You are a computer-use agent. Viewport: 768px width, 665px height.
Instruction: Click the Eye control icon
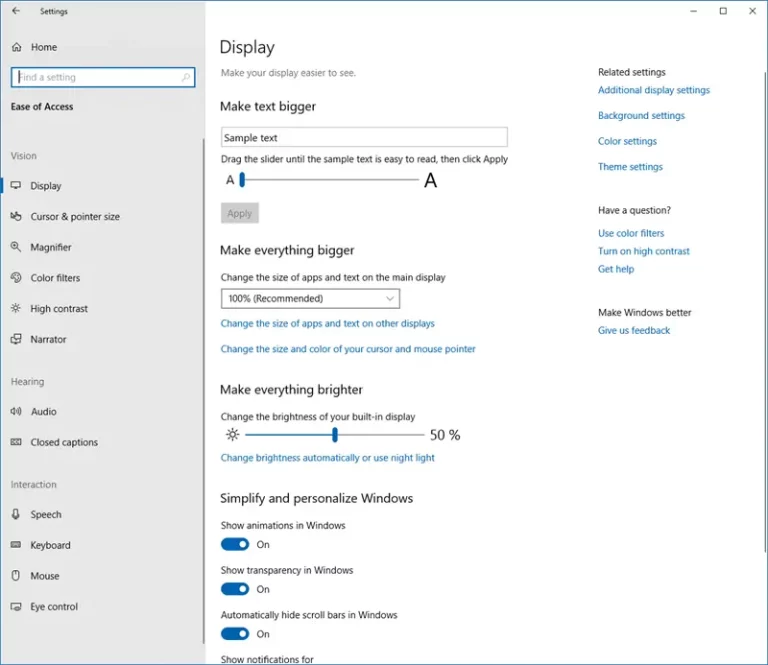(x=16, y=606)
